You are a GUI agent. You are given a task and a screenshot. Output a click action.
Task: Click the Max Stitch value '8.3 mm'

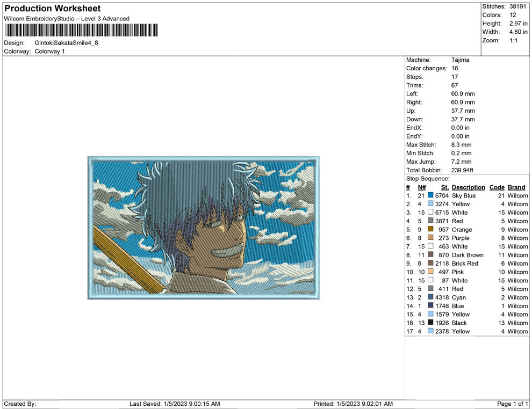(x=461, y=144)
